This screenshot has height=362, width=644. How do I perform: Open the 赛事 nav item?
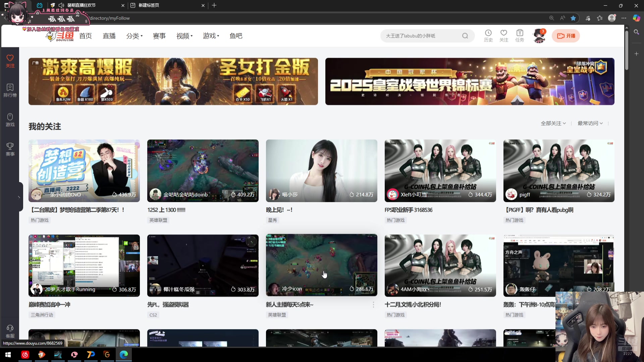(159, 36)
